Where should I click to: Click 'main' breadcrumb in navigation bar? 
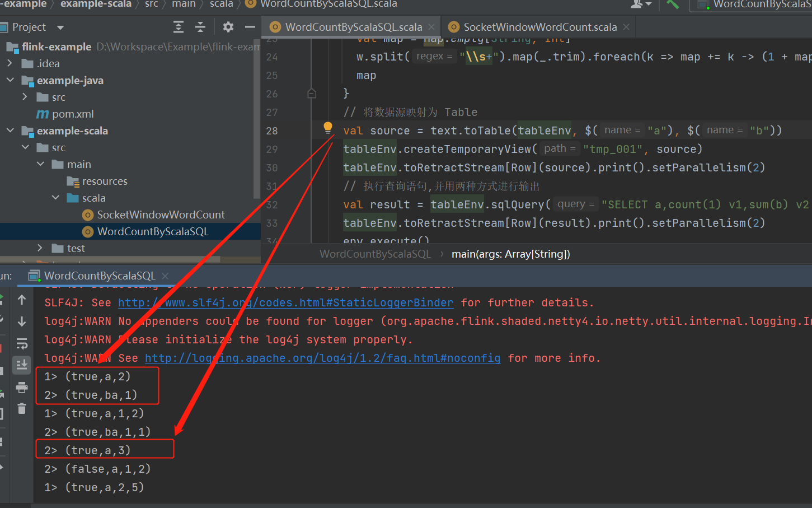(184, 4)
